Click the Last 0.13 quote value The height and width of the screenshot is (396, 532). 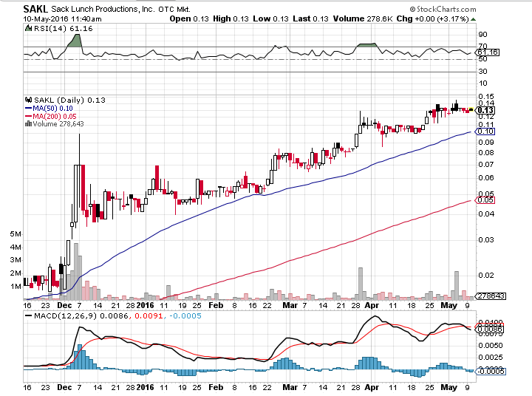coord(311,18)
